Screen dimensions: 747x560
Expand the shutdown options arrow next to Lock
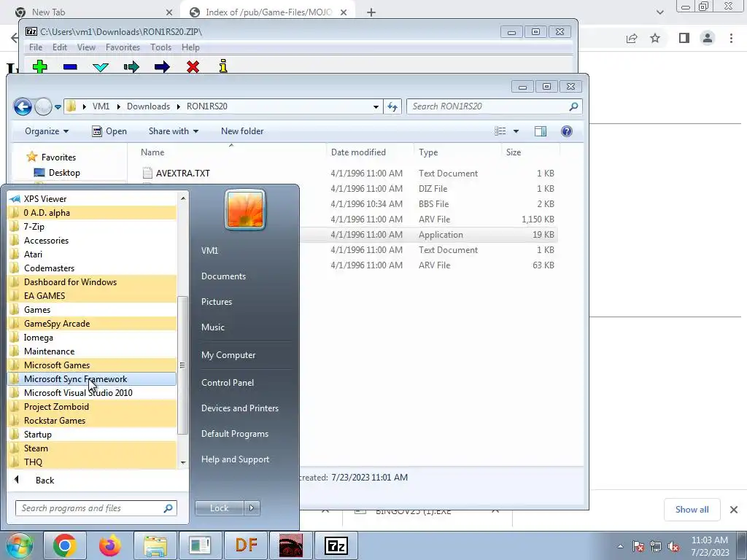coord(252,508)
